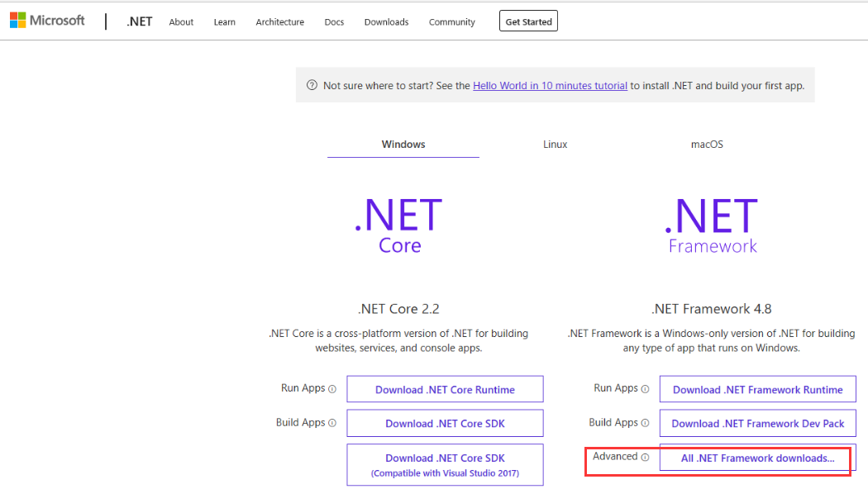
Task: Click info icon beside Framework Build Apps
Action: pos(645,423)
